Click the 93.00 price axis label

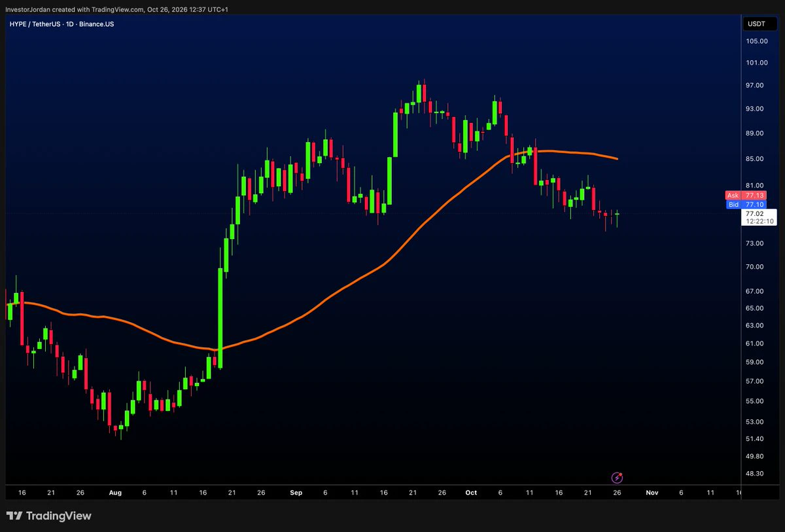point(755,109)
